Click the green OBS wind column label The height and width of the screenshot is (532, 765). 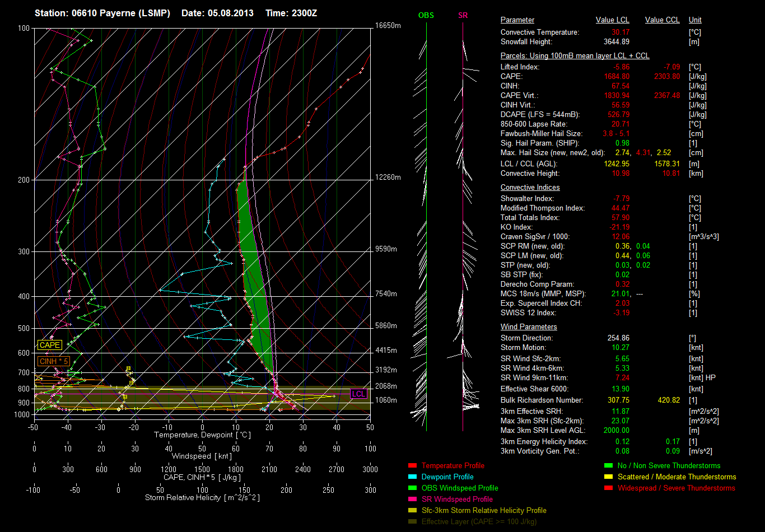tap(426, 16)
